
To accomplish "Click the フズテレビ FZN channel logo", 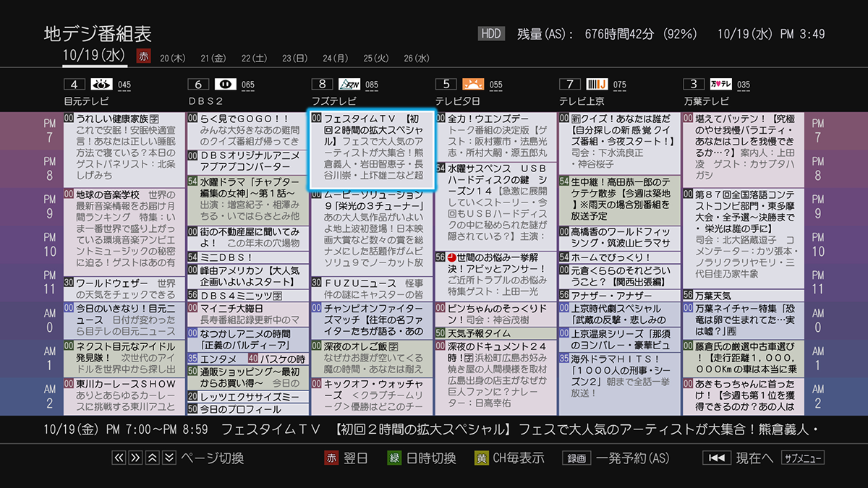I will point(351,83).
